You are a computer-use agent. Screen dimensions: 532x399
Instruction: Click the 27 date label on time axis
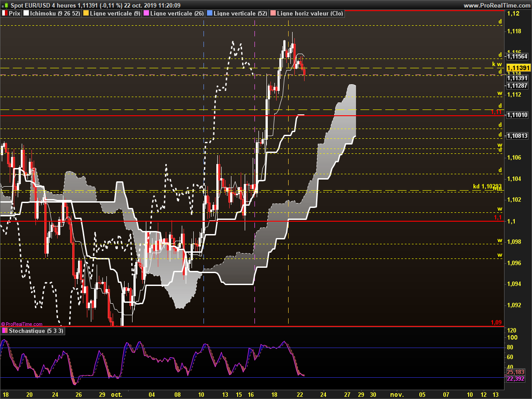point(348,394)
